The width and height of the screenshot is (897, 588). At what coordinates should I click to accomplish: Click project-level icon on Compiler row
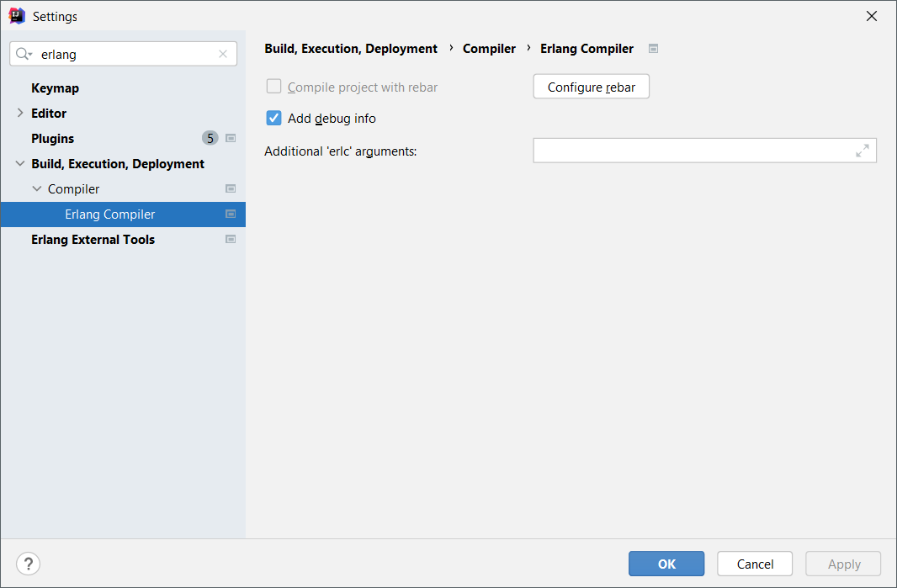click(x=231, y=188)
